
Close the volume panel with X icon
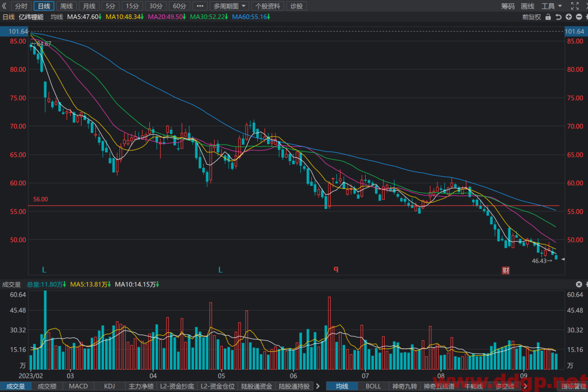click(579, 285)
